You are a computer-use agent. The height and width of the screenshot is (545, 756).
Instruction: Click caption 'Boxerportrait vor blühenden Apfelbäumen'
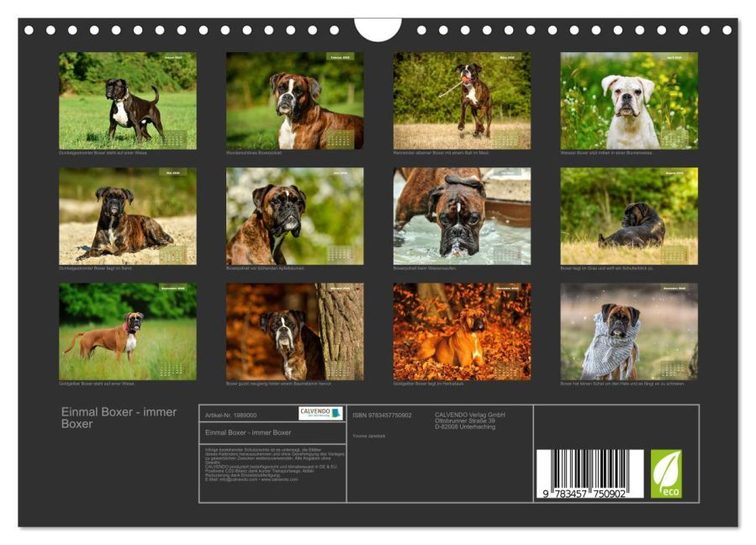tap(265, 268)
